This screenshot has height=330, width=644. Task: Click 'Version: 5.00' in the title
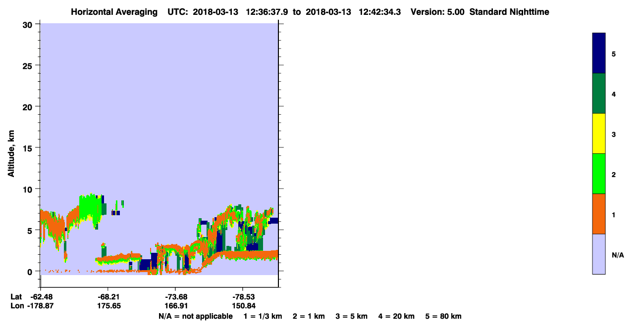pos(437,12)
